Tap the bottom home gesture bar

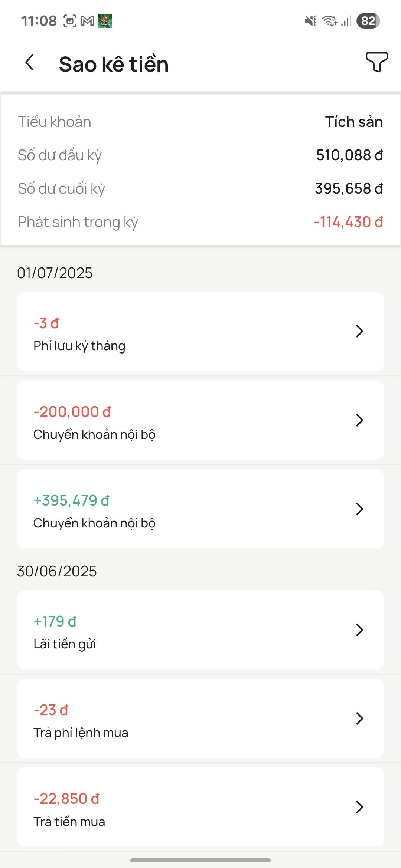[200, 860]
